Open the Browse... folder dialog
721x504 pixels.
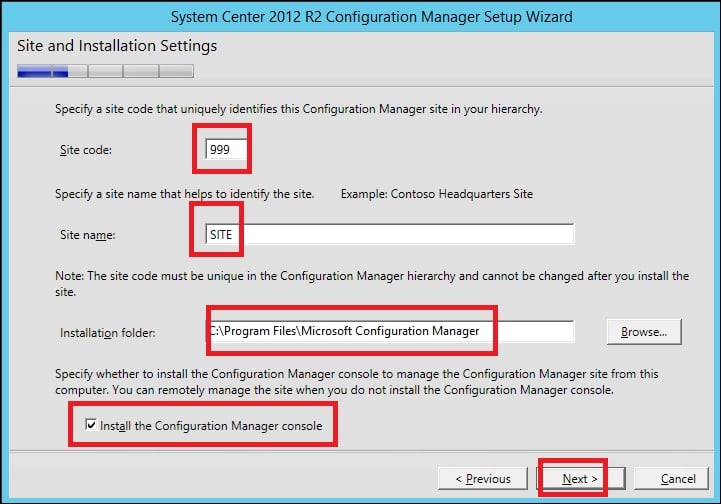[644, 332]
